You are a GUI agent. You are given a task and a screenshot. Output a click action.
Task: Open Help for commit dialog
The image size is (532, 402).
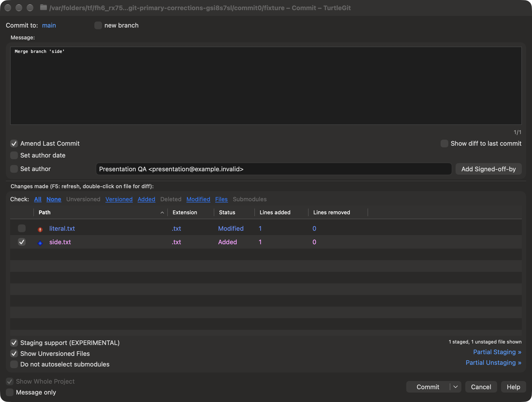[x=513, y=387]
